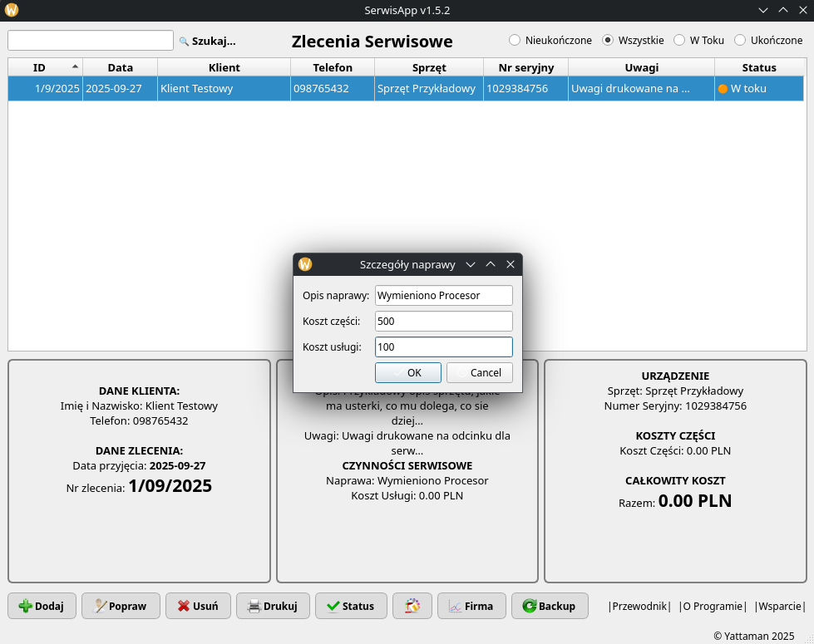Screen dimensions: 814x644
Task: Cancel the Szczegóły naprawy dialog
Action: pos(480,372)
